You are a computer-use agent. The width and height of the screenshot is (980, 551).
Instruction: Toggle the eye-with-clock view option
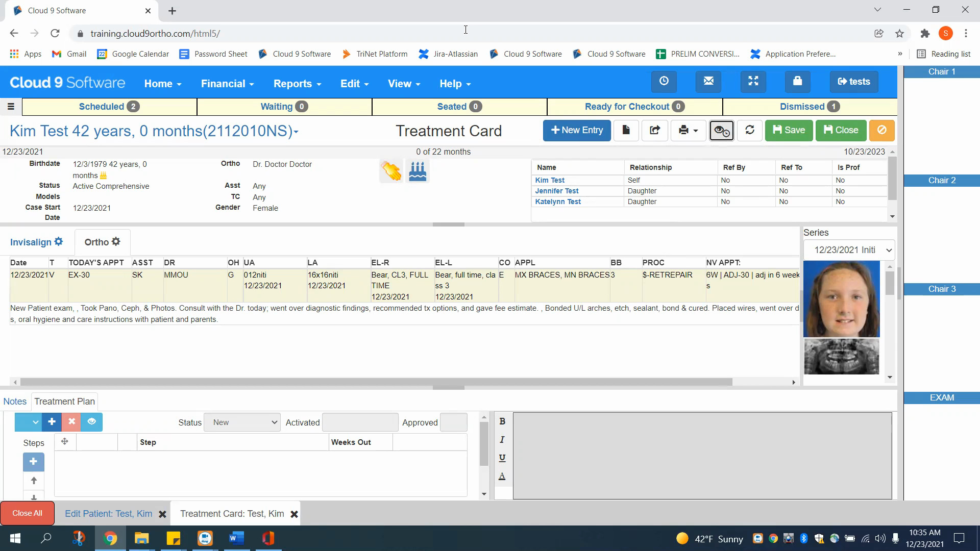click(x=721, y=131)
